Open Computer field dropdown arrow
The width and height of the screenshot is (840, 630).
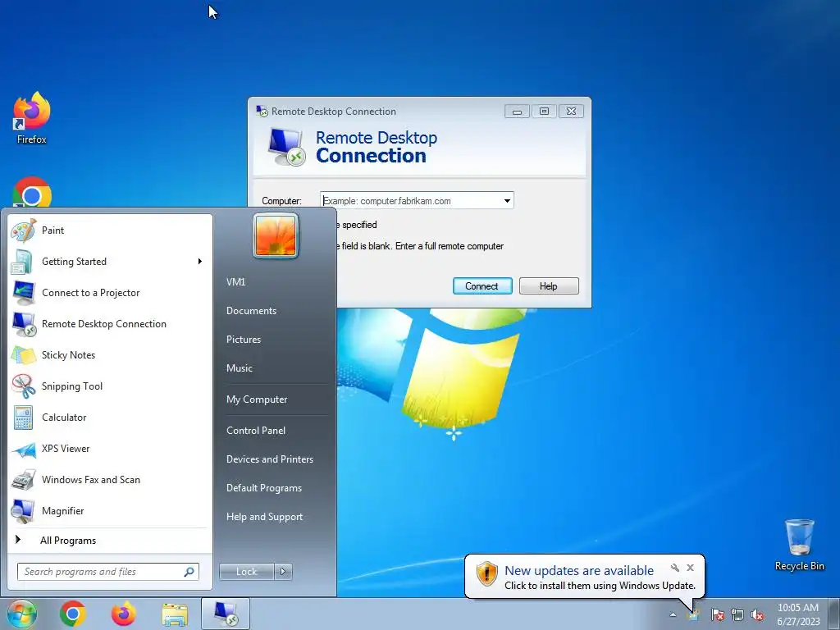(507, 201)
